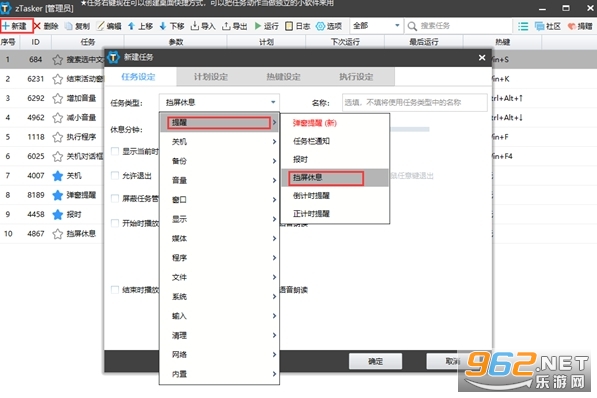Star the 增加音量 task

[57, 98]
